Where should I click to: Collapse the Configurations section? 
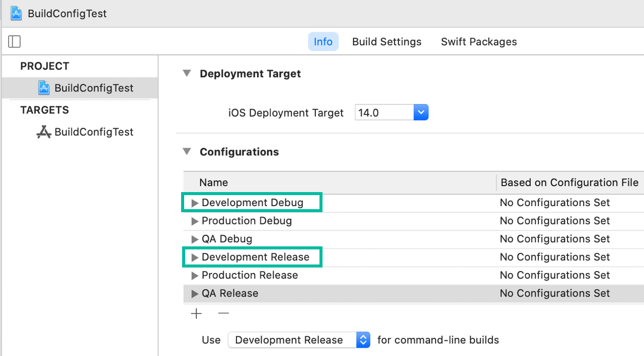tap(187, 151)
